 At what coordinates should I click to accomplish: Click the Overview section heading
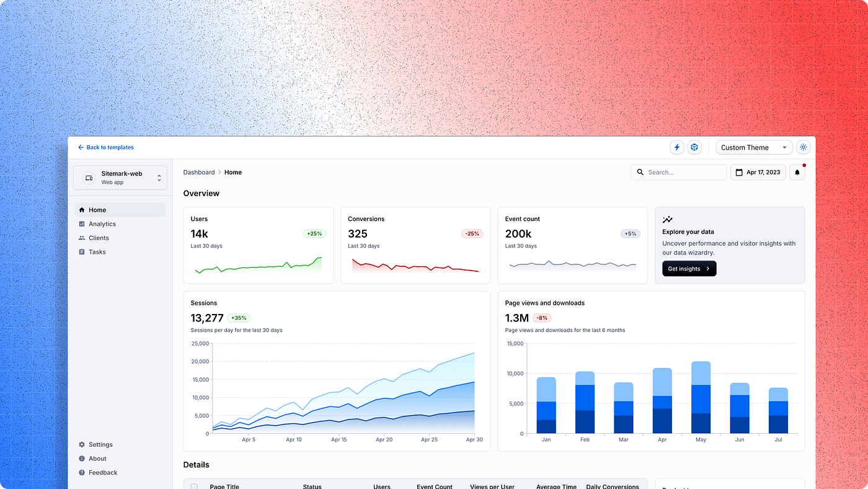201,194
